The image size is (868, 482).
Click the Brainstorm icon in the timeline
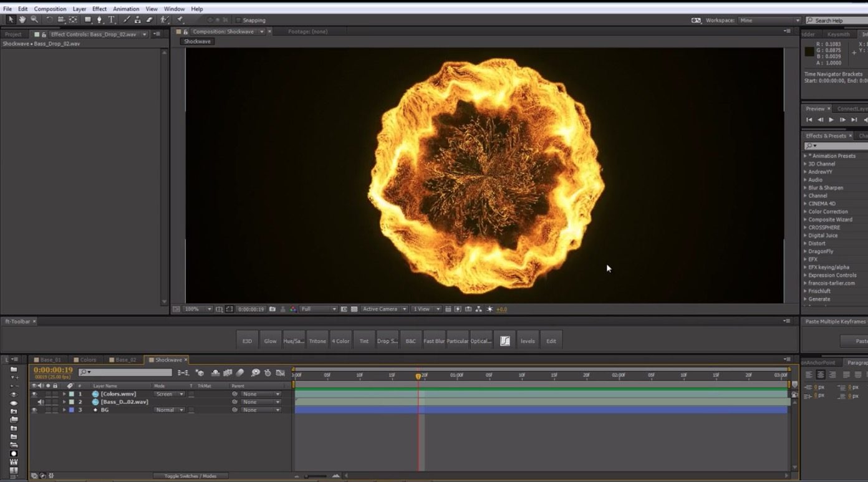click(255, 373)
